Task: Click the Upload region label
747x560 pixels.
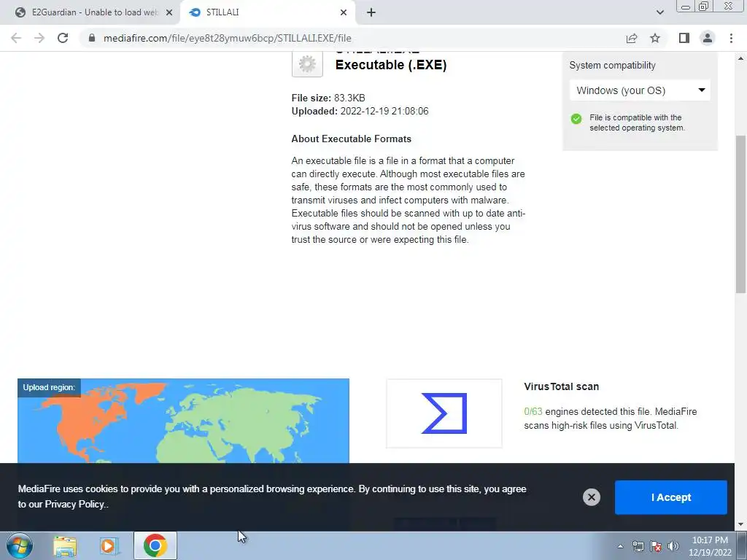Action: (49, 388)
